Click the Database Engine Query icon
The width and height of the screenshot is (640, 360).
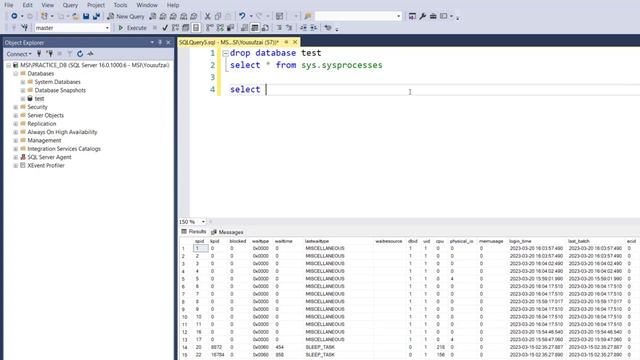[153, 16]
